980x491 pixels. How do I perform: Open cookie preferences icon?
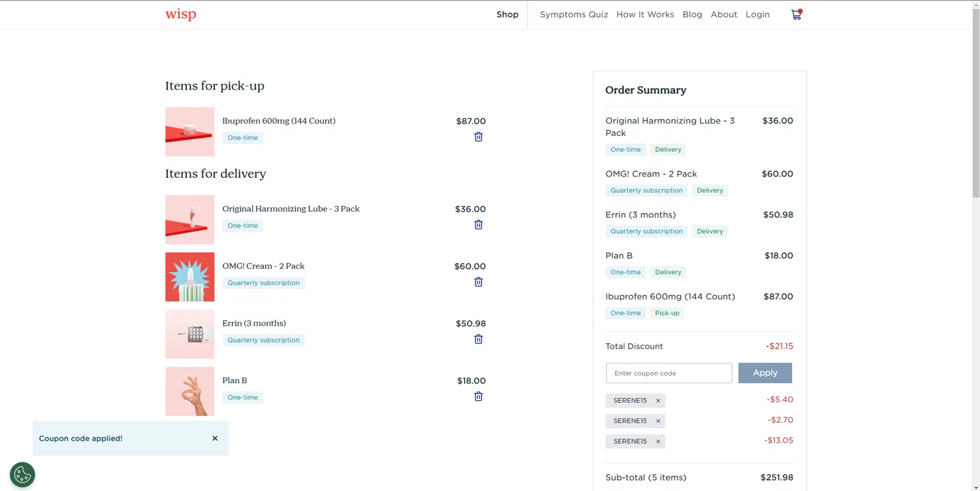22,475
